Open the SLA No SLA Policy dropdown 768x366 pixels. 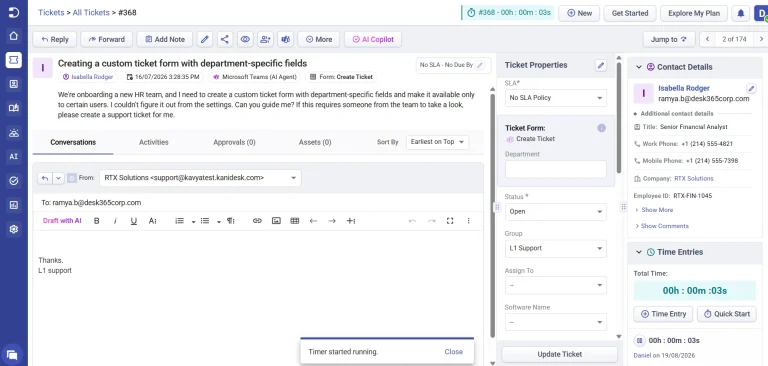556,98
